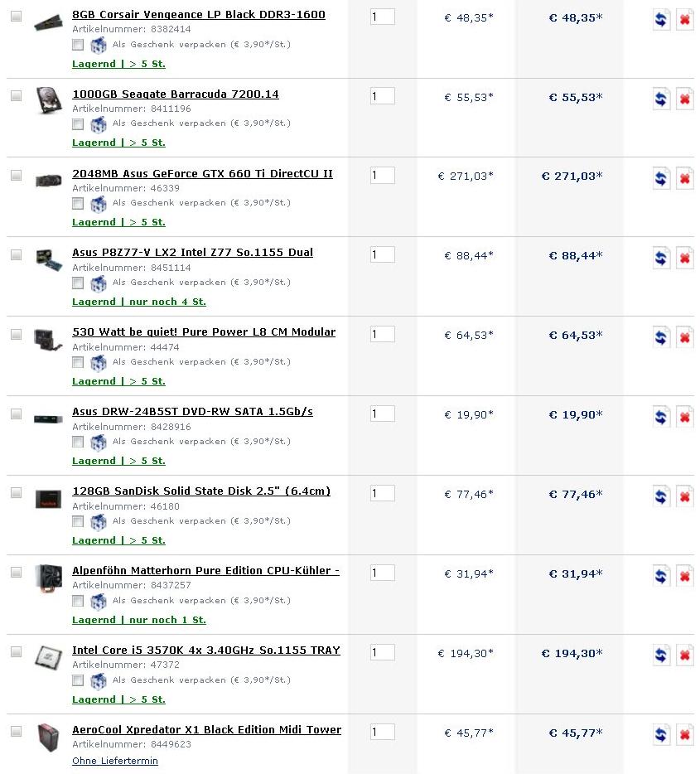This screenshot has width=700, height=774.
Task: Click the Asus DRW-24B5ST drive thumbnail
Action: pos(48,419)
